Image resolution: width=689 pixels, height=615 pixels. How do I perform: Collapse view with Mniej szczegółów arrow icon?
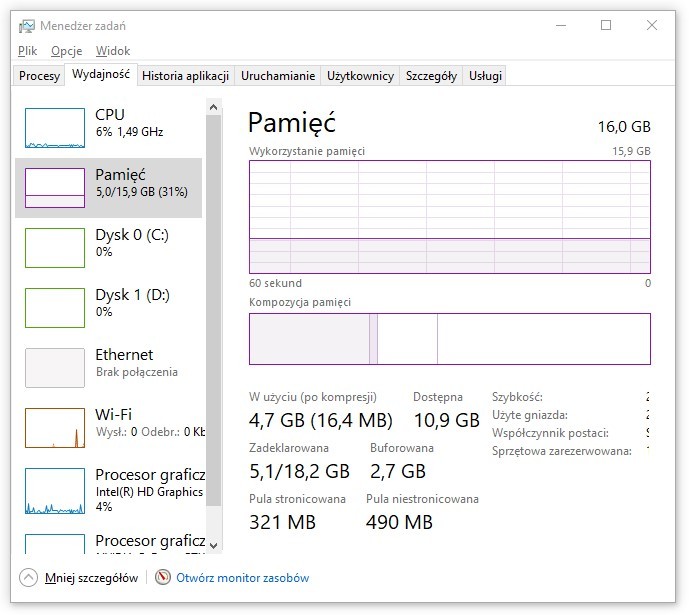coord(29,578)
